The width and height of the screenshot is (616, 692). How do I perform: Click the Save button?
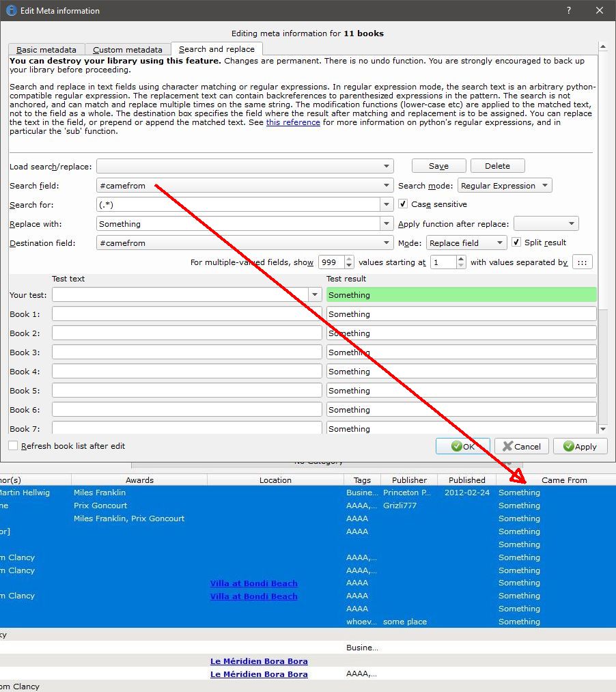point(438,166)
